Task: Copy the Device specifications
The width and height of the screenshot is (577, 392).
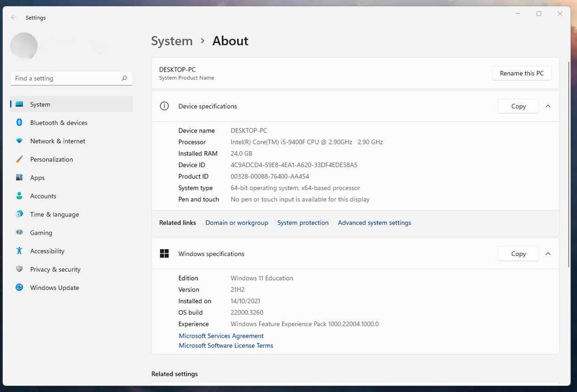Action: coord(518,106)
